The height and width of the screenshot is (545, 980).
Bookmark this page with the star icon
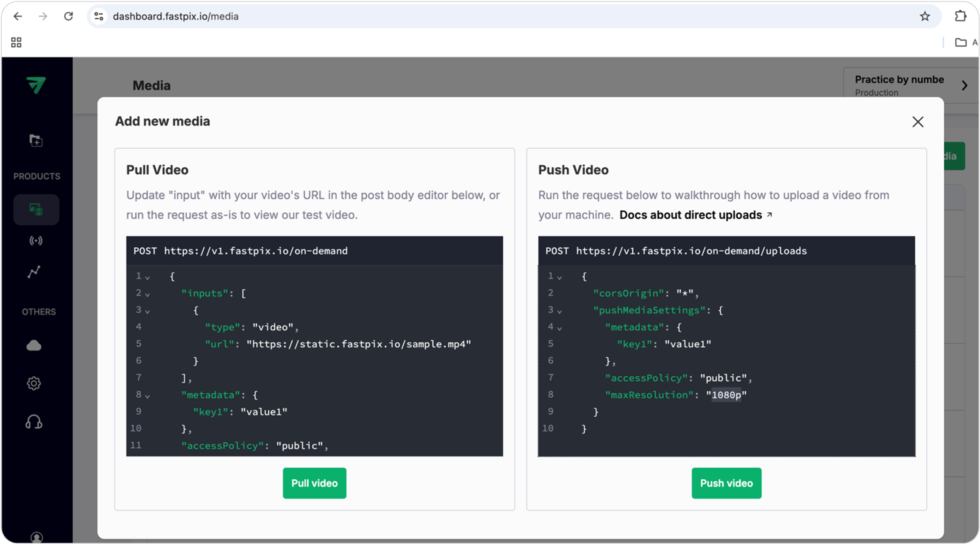coord(925,17)
